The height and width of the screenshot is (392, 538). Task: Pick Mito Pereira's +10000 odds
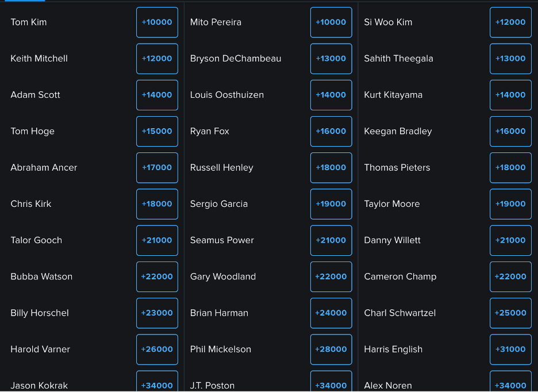click(331, 22)
